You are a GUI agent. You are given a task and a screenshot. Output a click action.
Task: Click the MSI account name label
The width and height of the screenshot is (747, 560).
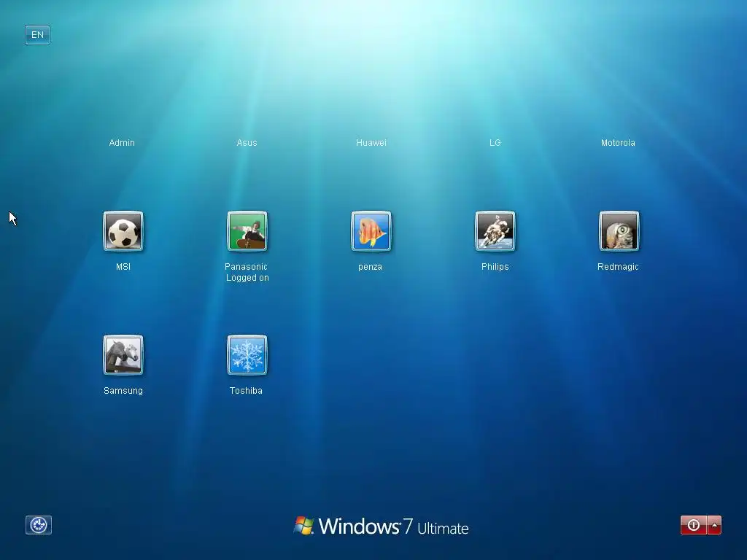point(123,267)
